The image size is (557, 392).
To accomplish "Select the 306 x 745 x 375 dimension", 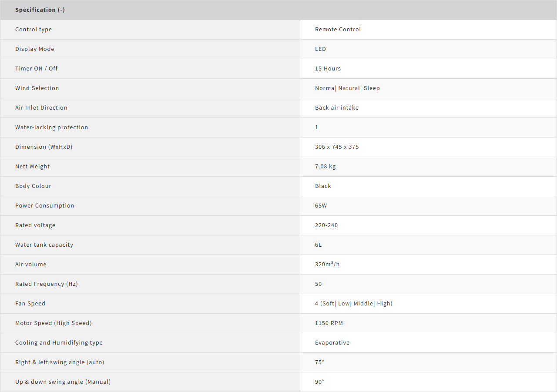I will tap(337, 147).
